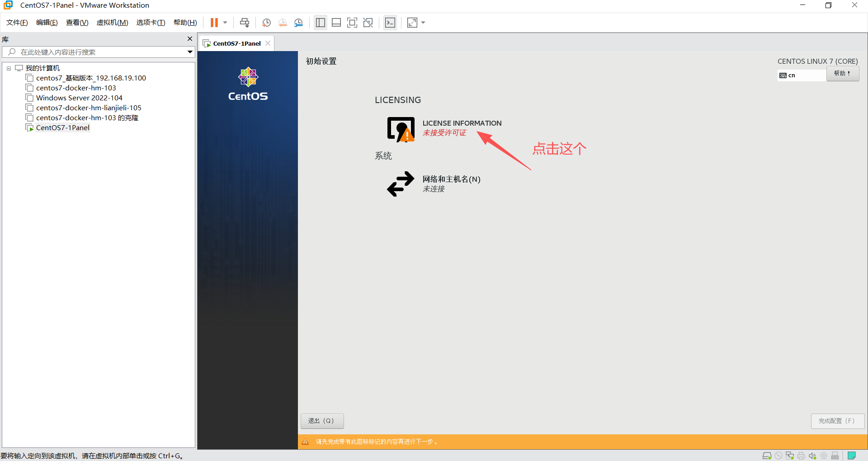Image resolution: width=868 pixels, height=461 pixels.
Task: Open the 选项卡(T) menu
Action: pos(151,23)
